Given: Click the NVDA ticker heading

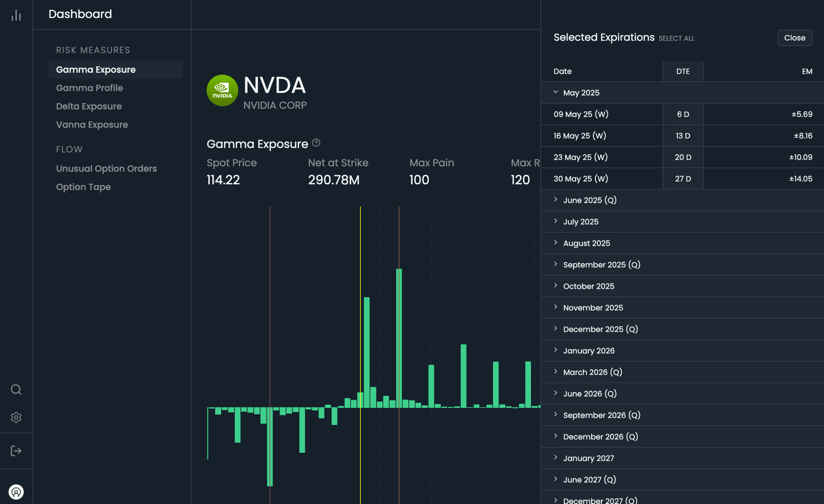Looking at the screenshot, I should [x=275, y=85].
